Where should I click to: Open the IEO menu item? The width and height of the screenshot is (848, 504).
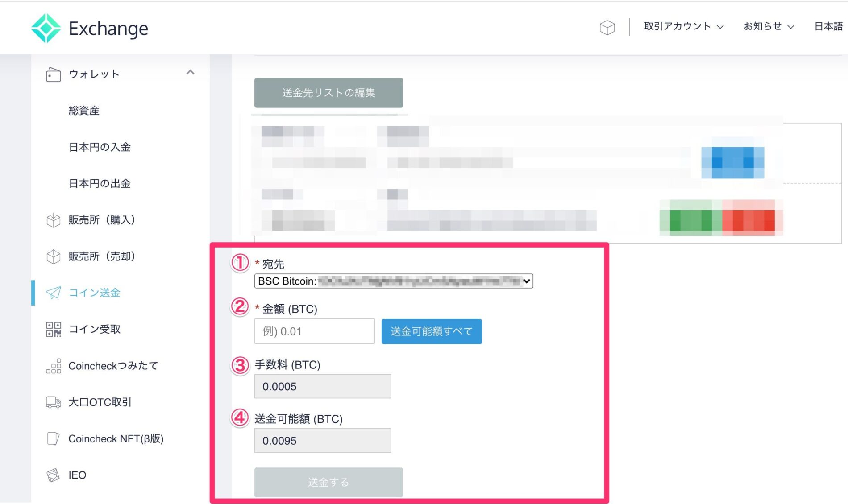[x=77, y=475]
